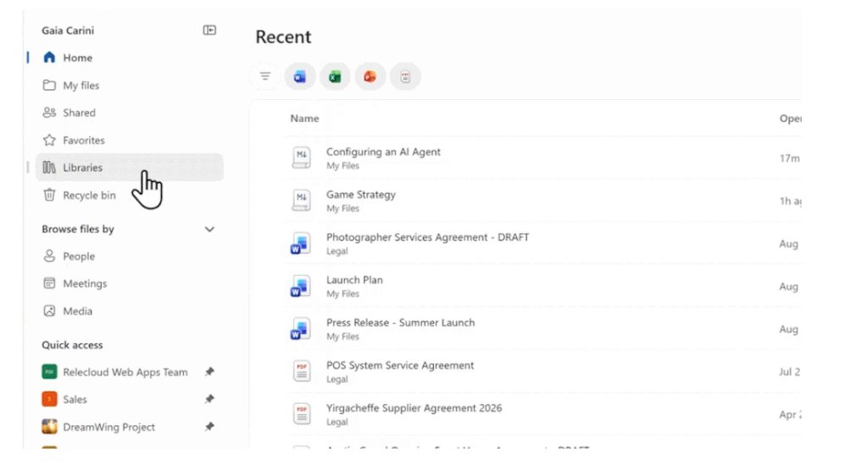Open the Shared section
868x465 pixels.
tap(130, 113)
